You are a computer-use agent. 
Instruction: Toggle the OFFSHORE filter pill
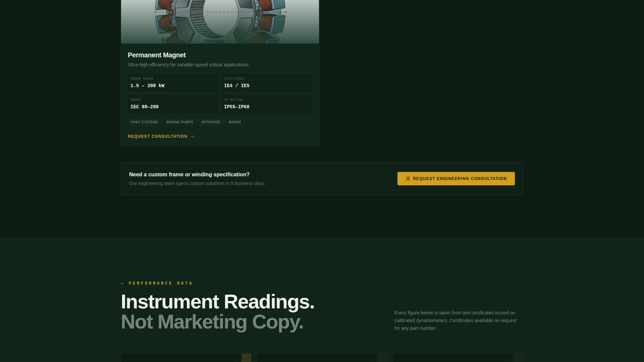211,122
